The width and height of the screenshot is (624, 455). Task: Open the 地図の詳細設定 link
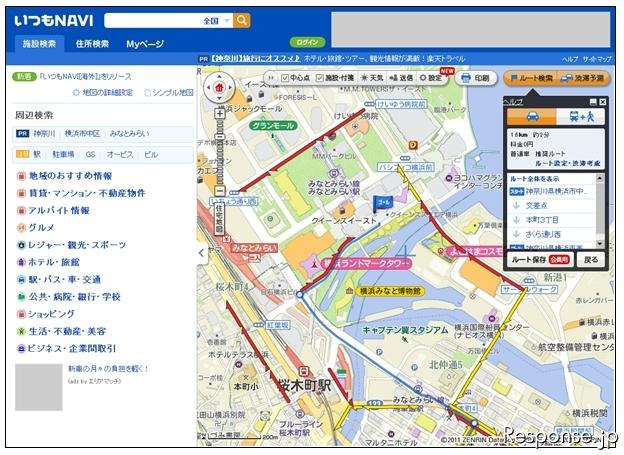pos(103,93)
